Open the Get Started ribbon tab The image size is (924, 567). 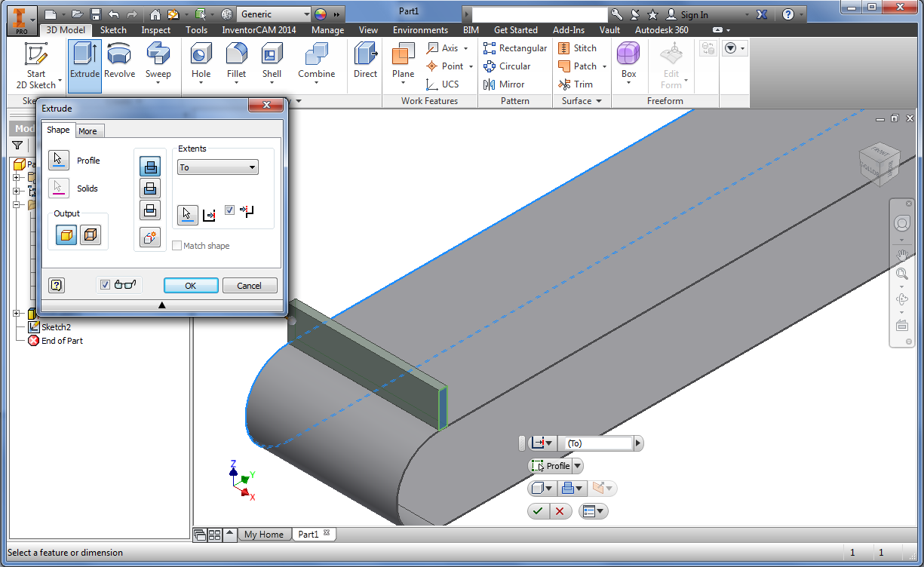point(516,30)
